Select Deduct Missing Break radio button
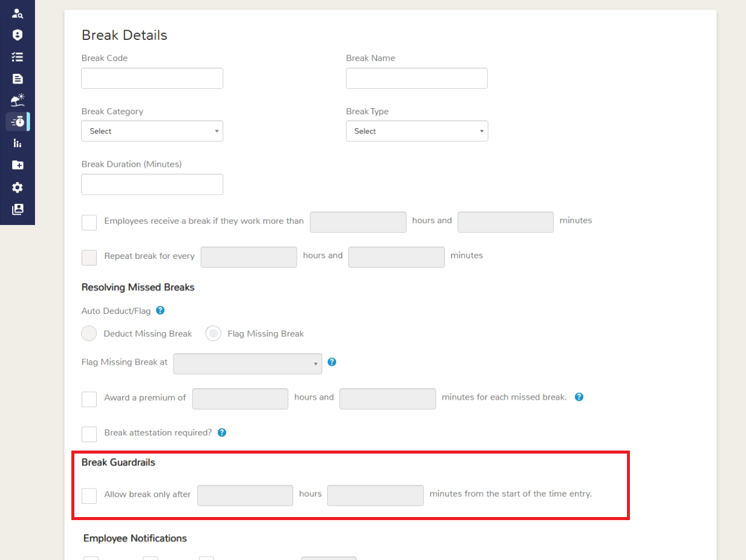This screenshot has width=746, height=560. pyautogui.click(x=89, y=333)
